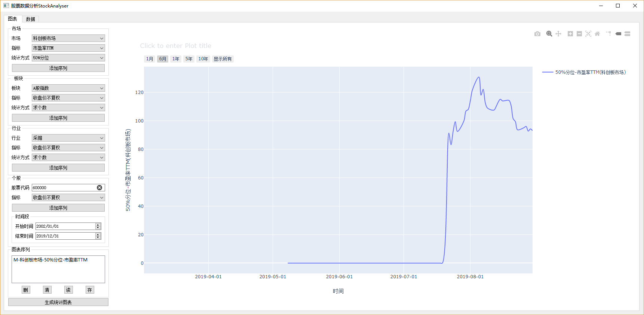Click the camera icon to download plot image
This screenshot has width=644, height=315.
coord(537,34)
